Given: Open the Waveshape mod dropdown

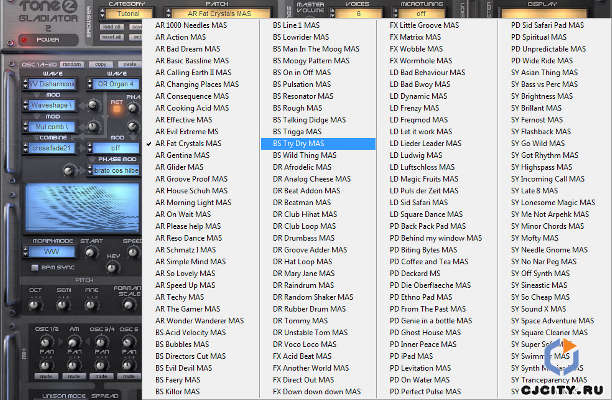Looking at the screenshot, I should click(x=52, y=105).
